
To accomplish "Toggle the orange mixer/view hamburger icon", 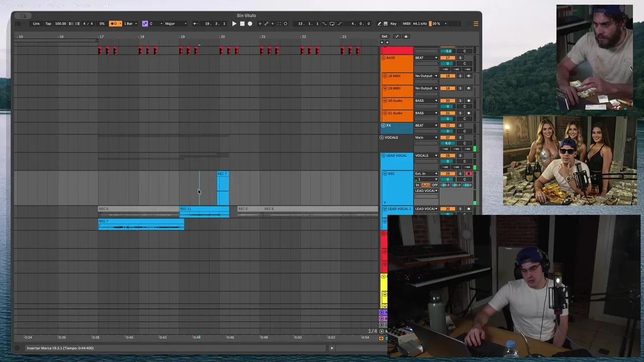I will point(476,24).
